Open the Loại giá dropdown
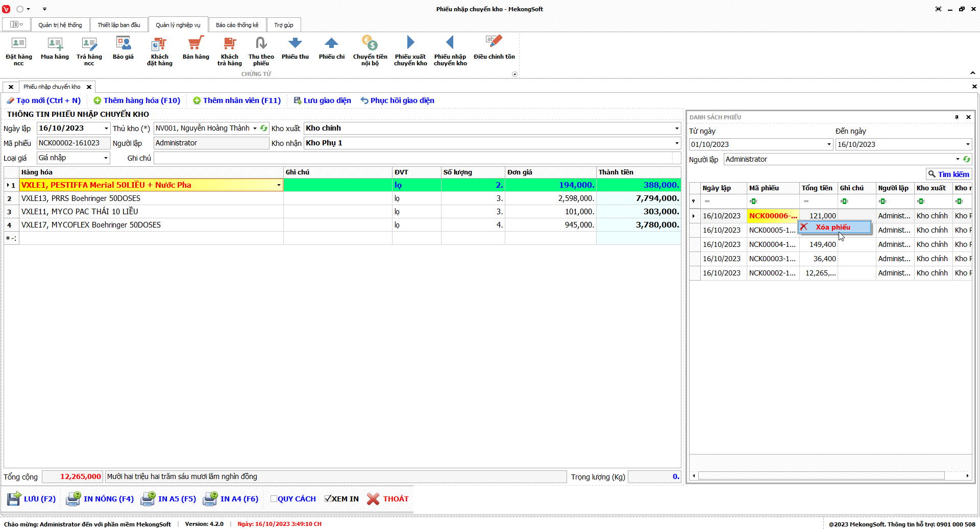The image size is (980, 529). point(106,158)
